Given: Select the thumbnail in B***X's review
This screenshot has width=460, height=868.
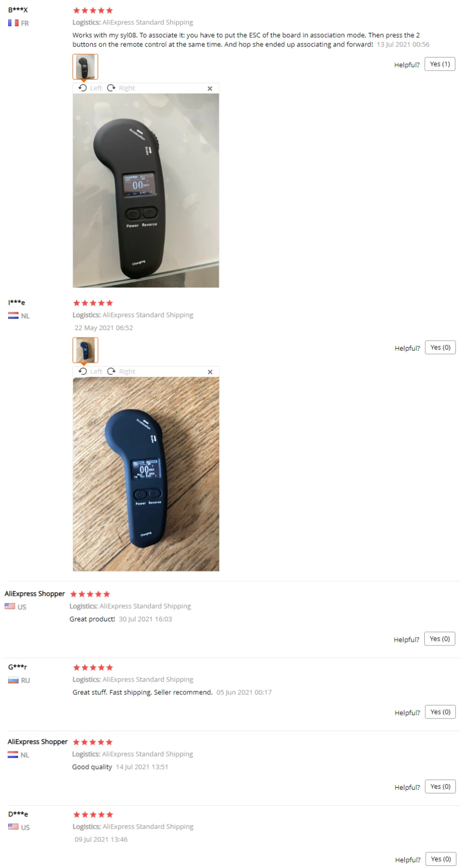Looking at the screenshot, I should coord(85,66).
